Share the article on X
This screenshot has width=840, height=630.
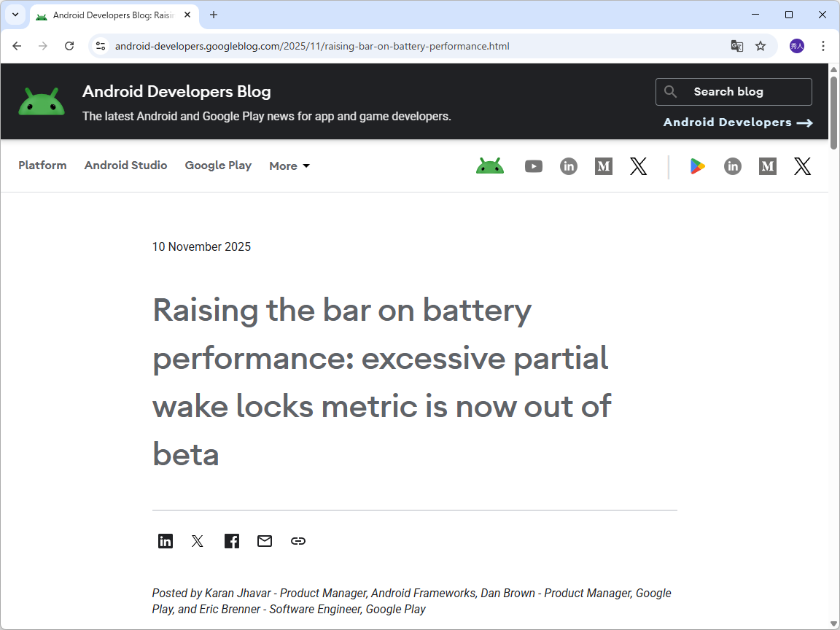coord(198,541)
